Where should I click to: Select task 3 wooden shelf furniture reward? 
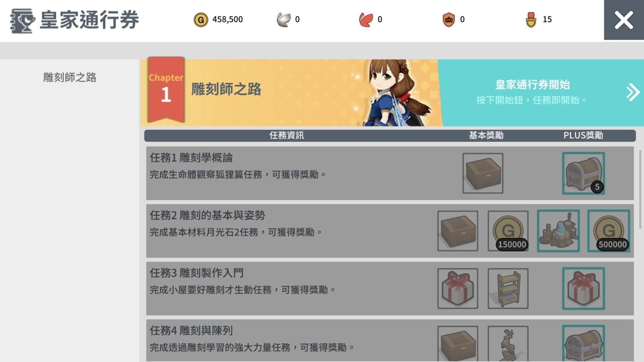pyautogui.click(x=508, y=288)
